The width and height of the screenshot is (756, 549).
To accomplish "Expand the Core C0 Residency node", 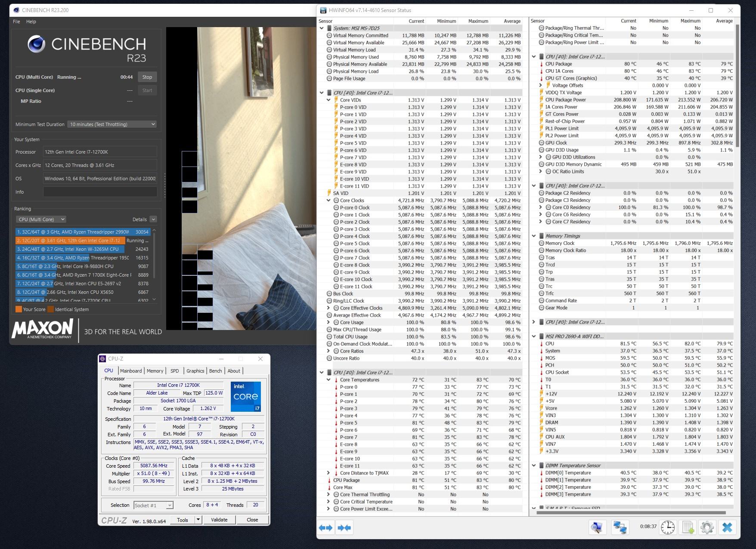I will click(541, 207).
